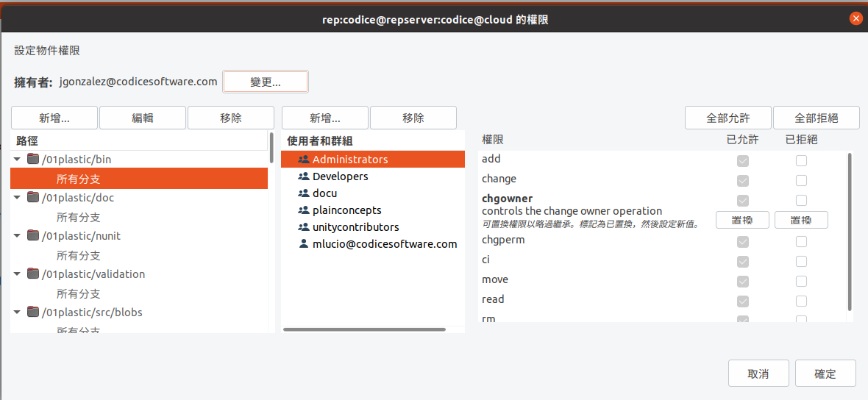Click the 全部允許 button
The height and width of the screenshot is (400, 868).
coord(728,118)
